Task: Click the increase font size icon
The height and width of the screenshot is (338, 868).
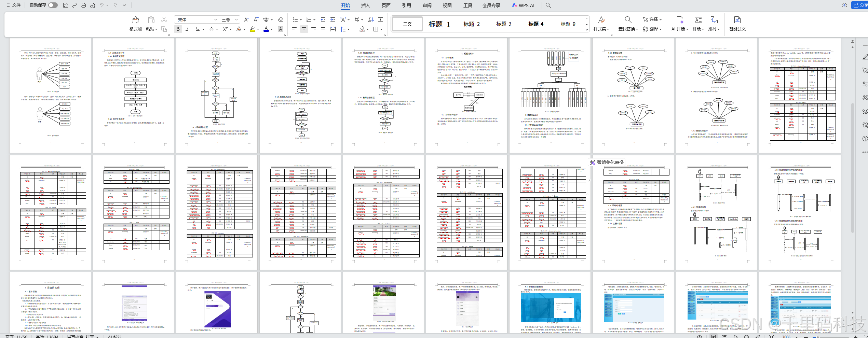Action: (246, 19)
